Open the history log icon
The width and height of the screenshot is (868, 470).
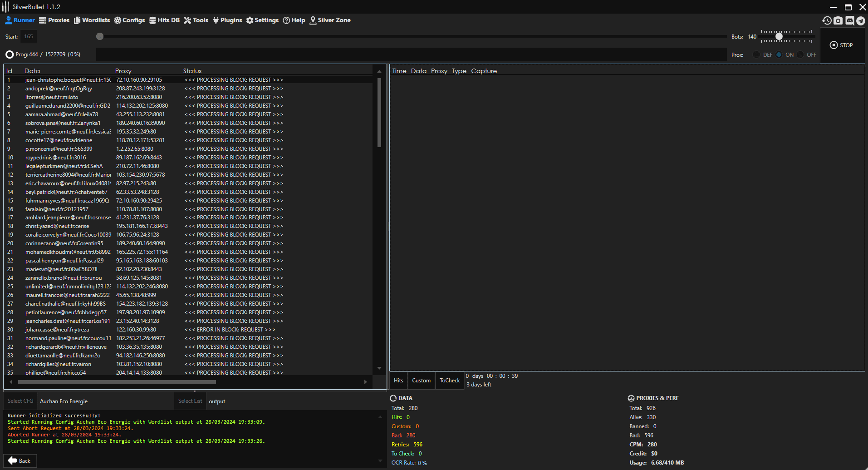click(827, 20)
